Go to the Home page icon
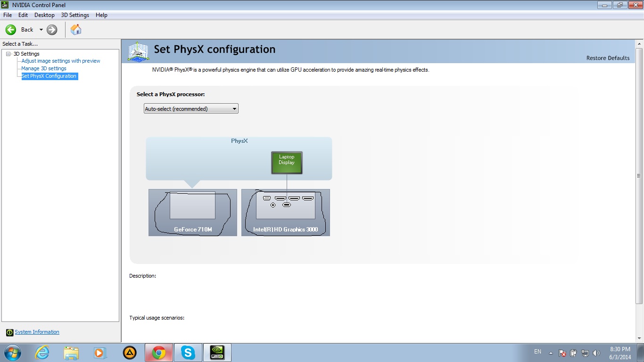The image size is (644, 362). pos(76,30)
